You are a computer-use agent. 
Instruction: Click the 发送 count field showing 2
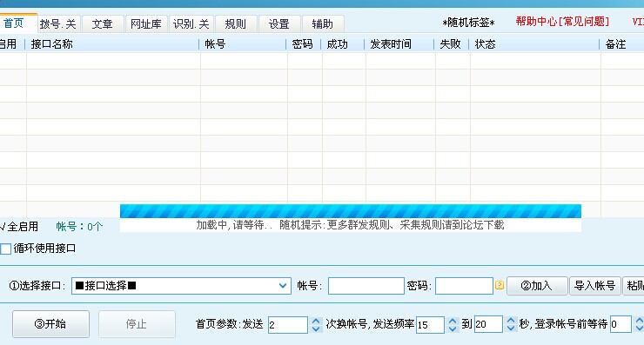(x=287, y=325)
